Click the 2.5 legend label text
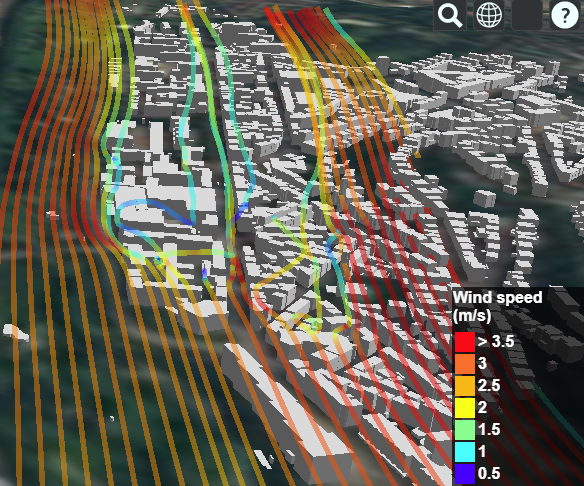 click(x=489, y=385)
